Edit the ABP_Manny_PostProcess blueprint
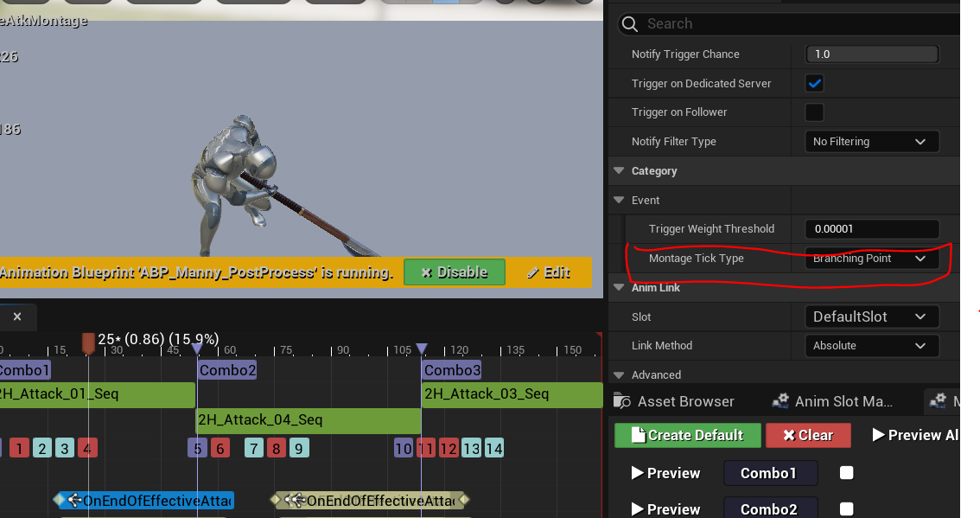The image size is (980, 518). pyautogui.click(x=548, y=272)
